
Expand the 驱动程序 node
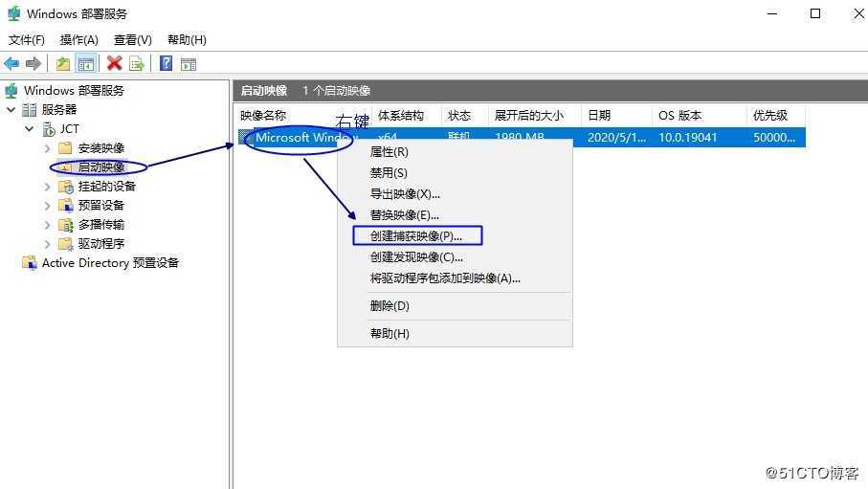point(48,244)
